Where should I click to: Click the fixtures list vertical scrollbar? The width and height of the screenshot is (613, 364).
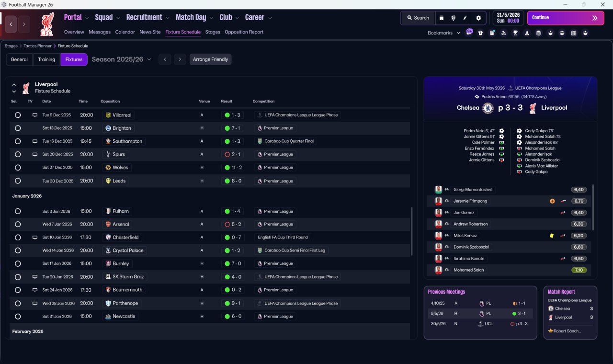(411, 231)
